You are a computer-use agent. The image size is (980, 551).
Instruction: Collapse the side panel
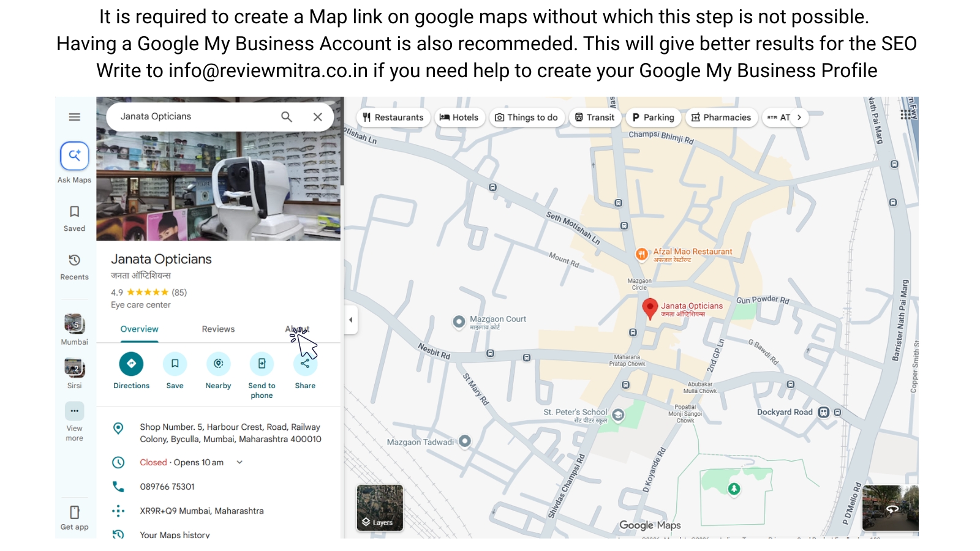pyautogui.click(x=351, y=320)
